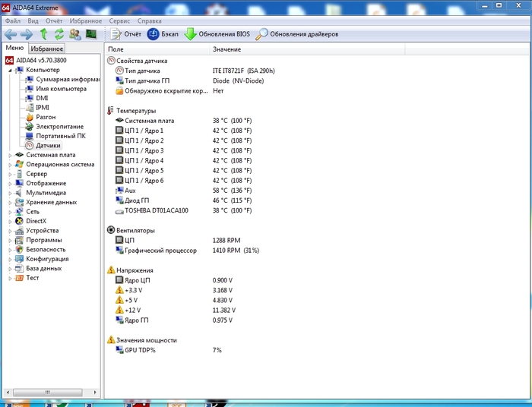The image size is (532, 407).
Task: Collapse the Компьютер tree node
Action: pyautogui.click(x=10, y=70)
